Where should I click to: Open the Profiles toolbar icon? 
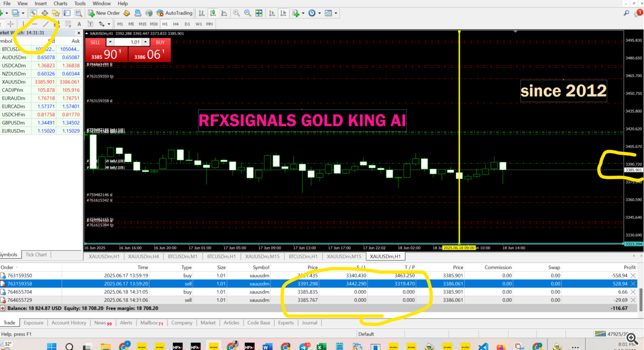[x=15, y=13]
